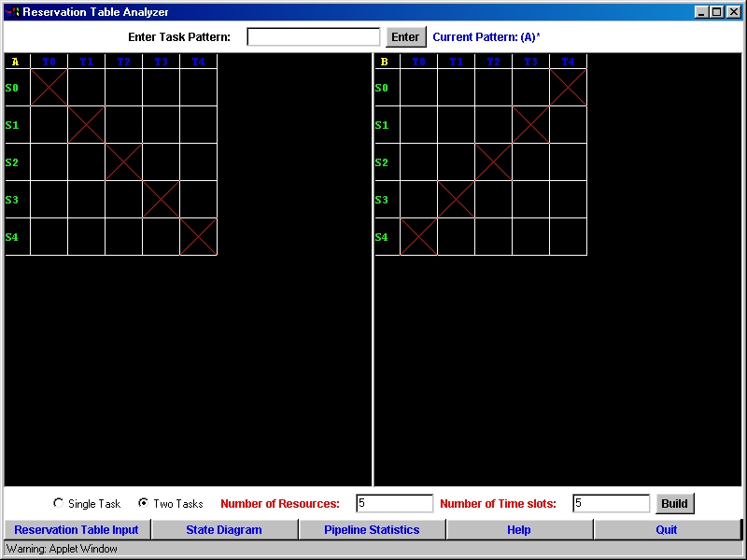Viewport: 747px width, 560px height.
Task: Focus the Enter Task Pattern text field
Action: pos(314,37)
